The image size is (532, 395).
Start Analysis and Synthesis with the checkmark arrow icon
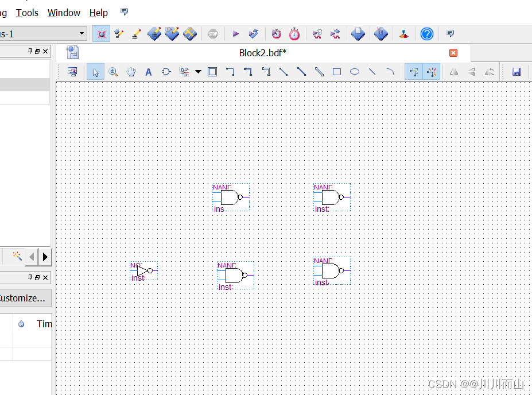[x=254, y=34]
